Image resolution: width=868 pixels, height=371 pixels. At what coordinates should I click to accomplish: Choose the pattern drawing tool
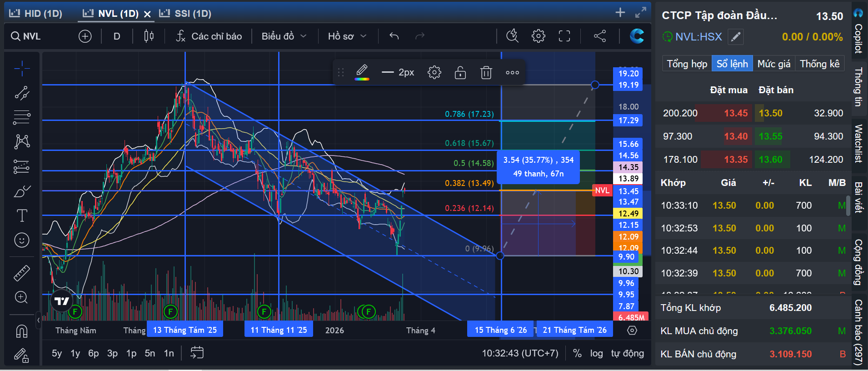coord(22,142)
